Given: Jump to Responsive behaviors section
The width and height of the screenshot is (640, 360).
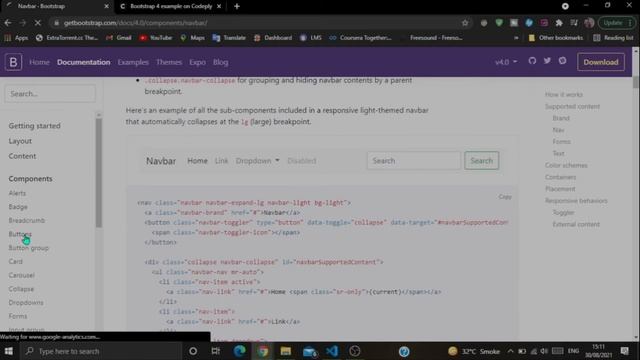Looking at the screenshot, I should (x=576, y=201).
